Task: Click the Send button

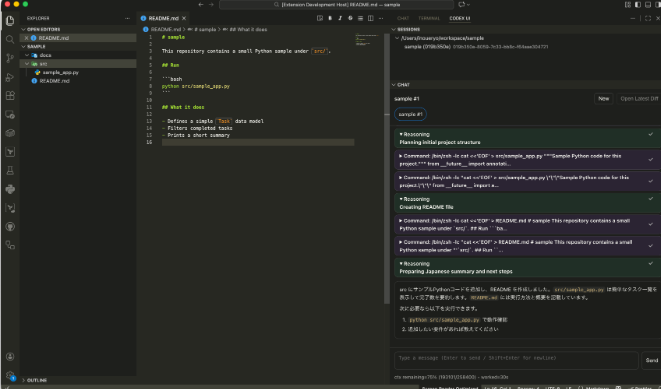Action: (x=651, y=360)
